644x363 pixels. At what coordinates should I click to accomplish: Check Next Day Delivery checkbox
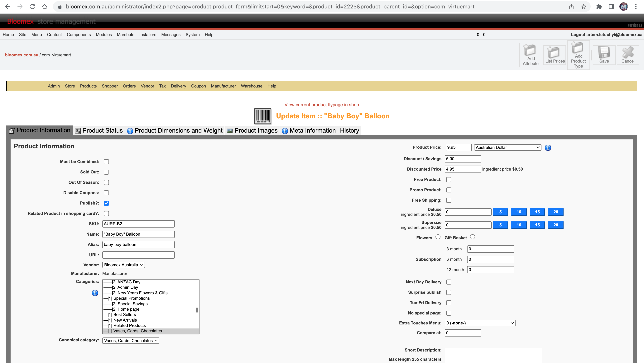click(x=449, y=282)
